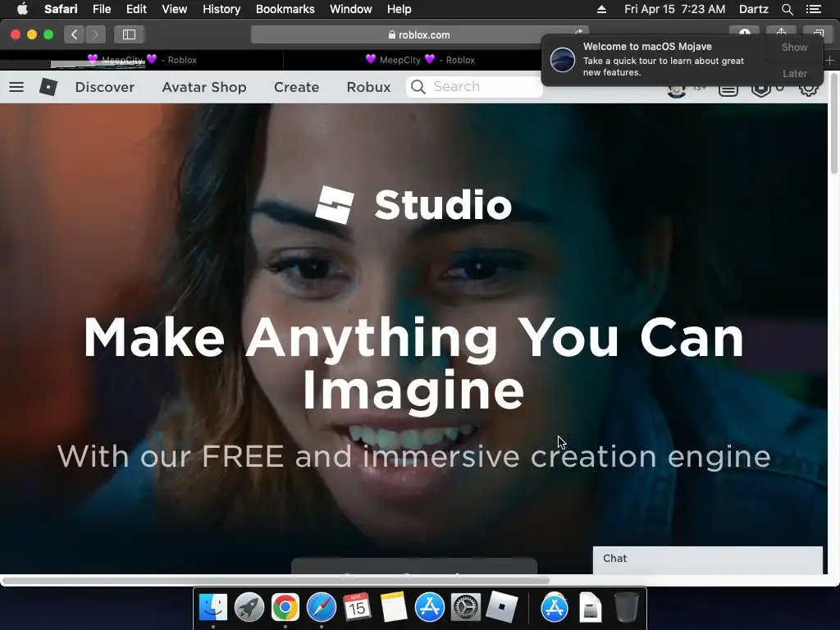Click the Dartz user menu in menu bar

(753, 9)
